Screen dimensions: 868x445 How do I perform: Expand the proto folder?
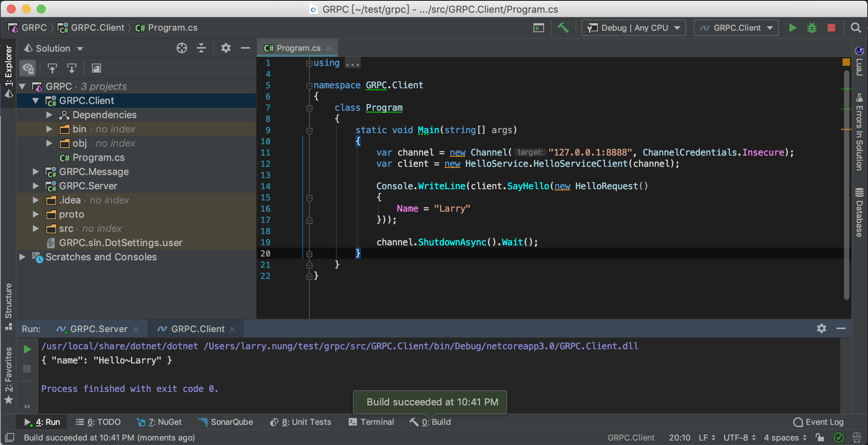(36, 215)
